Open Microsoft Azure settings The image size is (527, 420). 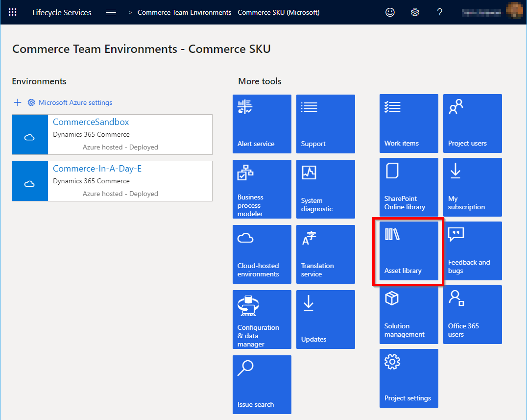[75, 102]
